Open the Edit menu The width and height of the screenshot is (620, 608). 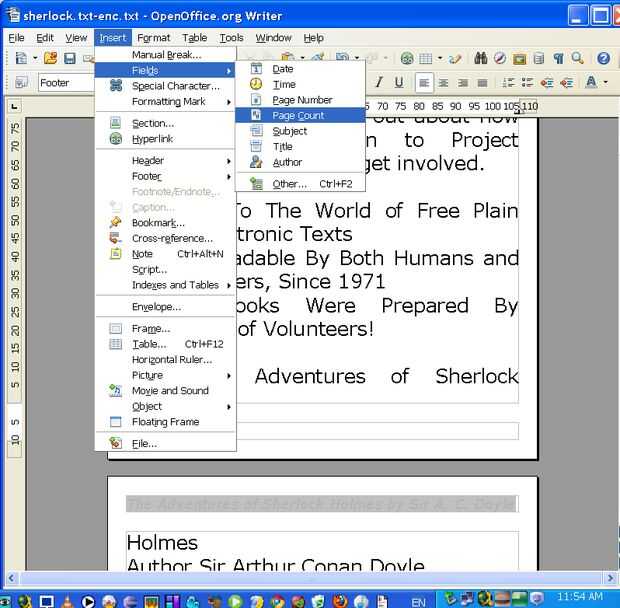tap(45, 38)
